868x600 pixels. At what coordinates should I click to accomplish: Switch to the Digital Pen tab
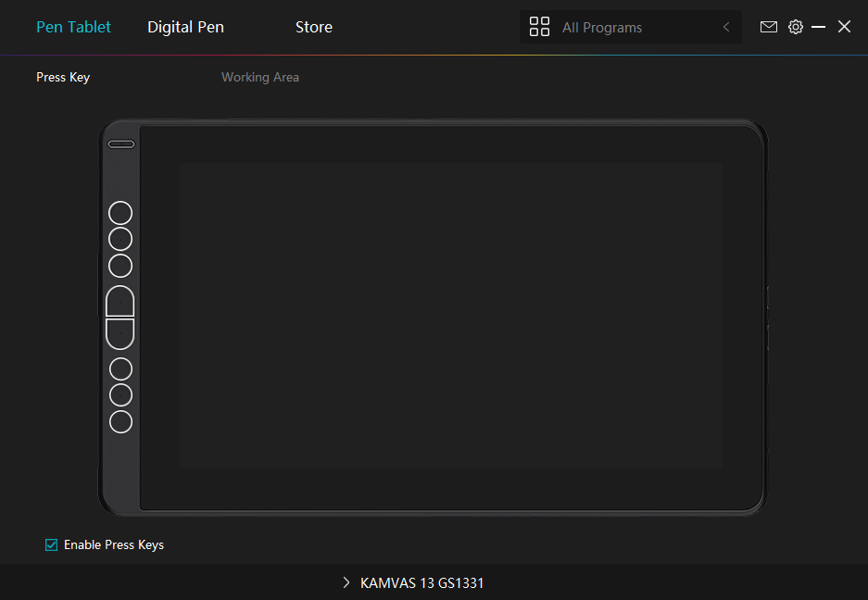pos(185,27)
